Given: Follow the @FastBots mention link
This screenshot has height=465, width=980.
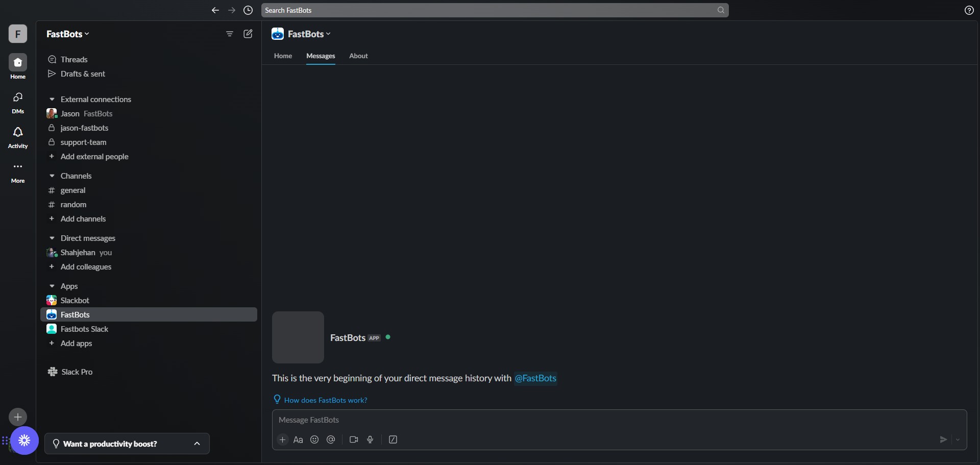Looking at the screenshot, I should [535, 378].
